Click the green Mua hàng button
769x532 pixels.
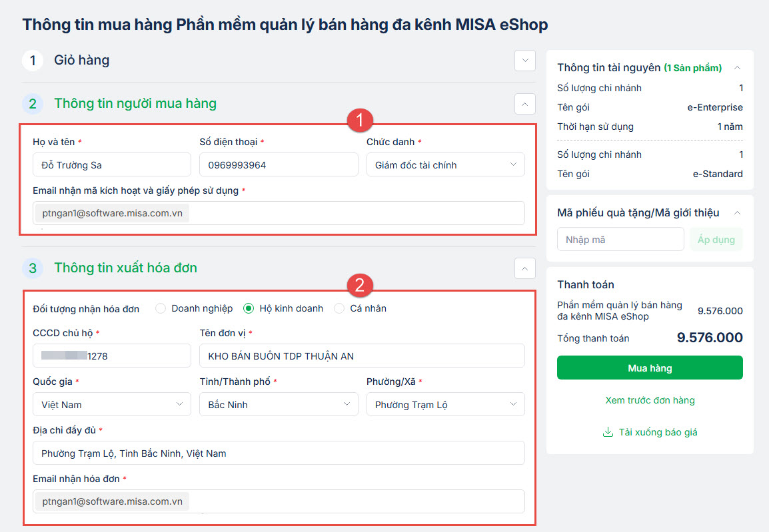650,368
